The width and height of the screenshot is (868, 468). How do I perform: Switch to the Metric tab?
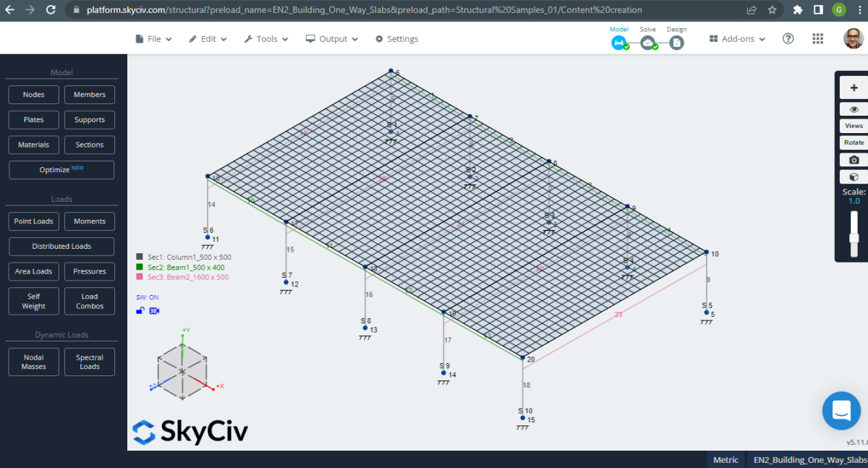tap(725, 459)
